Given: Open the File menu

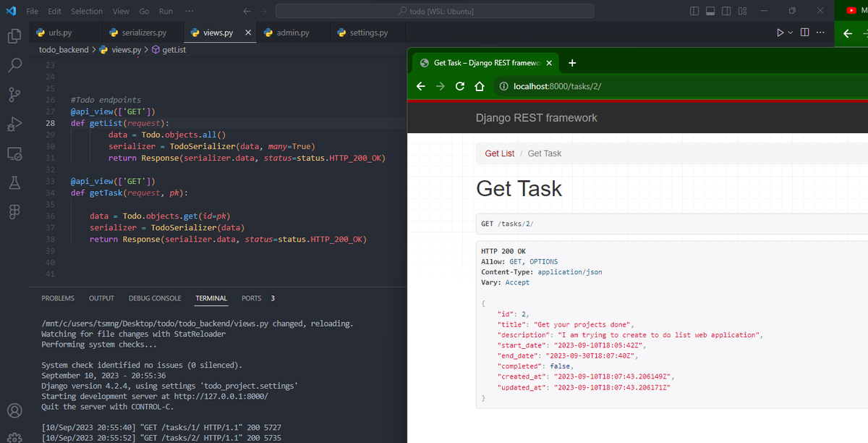Looking at the screenshot, I should (32, 11).
